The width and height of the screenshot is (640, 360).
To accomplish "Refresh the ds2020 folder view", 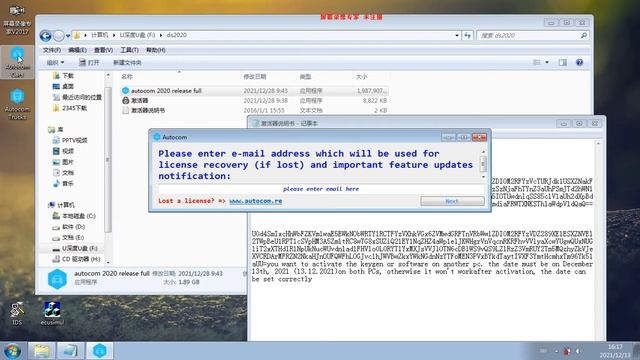I will 468,36.
